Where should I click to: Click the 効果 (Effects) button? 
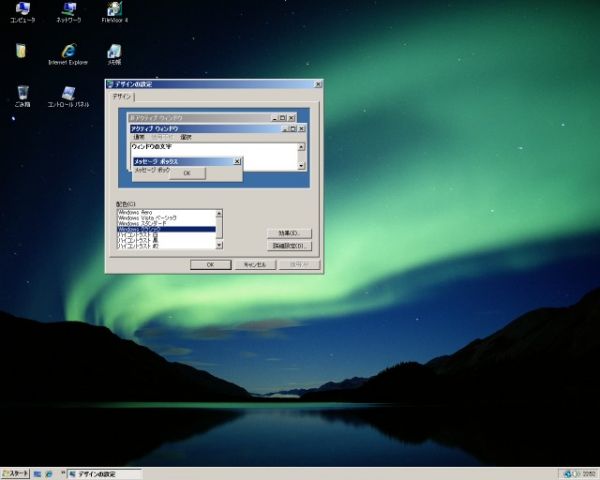coord(290,233)
